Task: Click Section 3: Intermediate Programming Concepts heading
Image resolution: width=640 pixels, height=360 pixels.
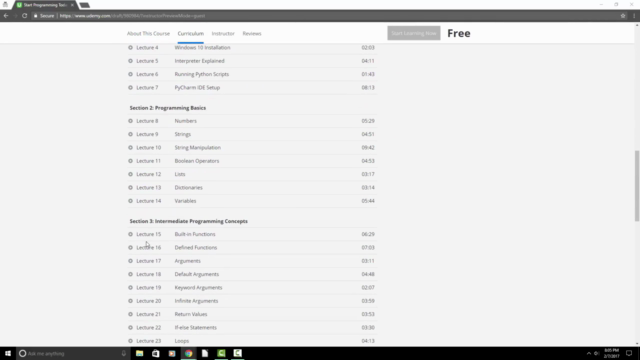Action: 189,221
